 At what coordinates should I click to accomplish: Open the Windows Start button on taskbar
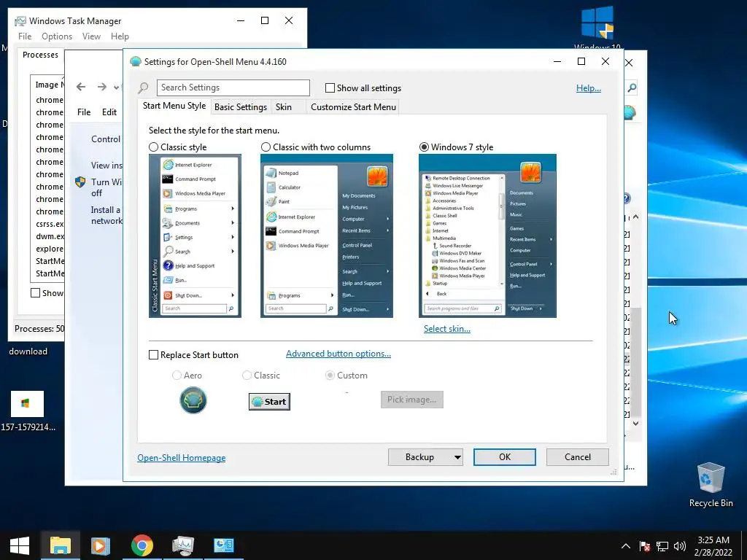20,545
